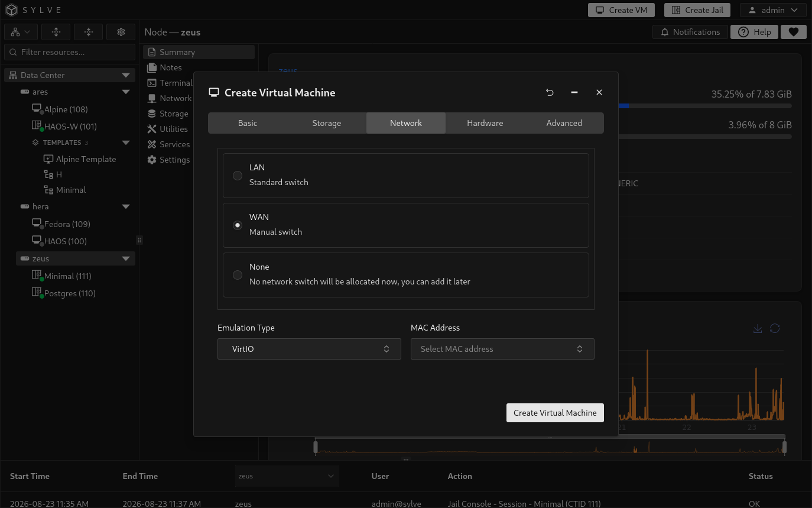Viewport: 812px width, 508px height.
Task: Click the Jail Console session action cell
Action: click(524, 504)
